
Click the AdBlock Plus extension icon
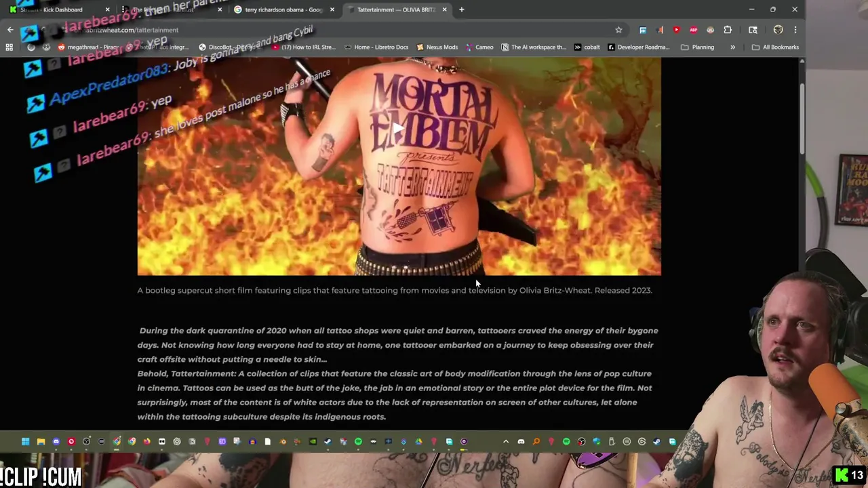[x=693, y=30]
